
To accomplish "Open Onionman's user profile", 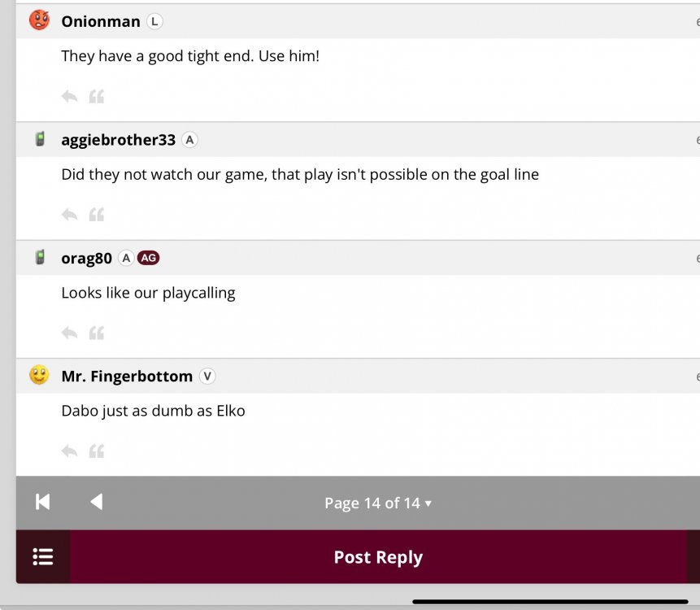I will coord(101,22).
